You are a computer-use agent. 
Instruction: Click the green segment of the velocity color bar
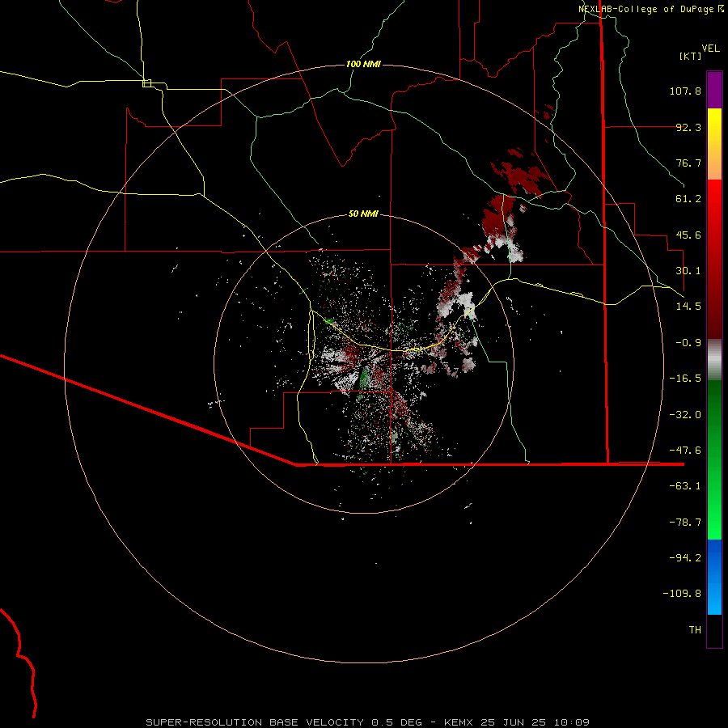(x=714, y=459)
